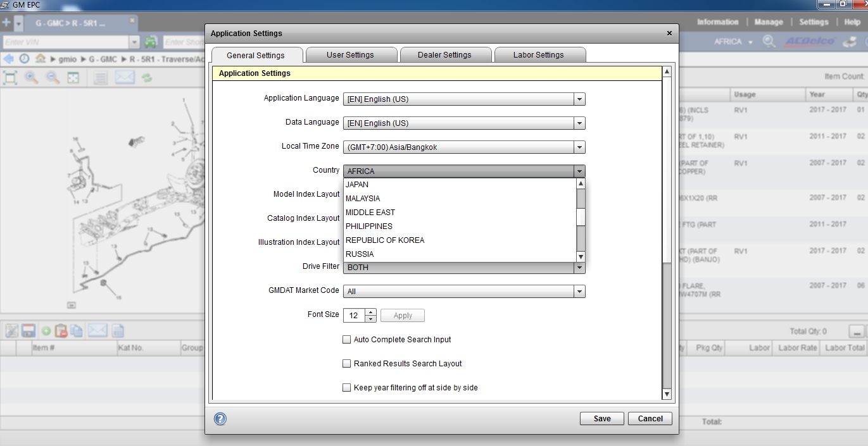This screenshot has width=868, height=446.
Task: Choose MIDDLE EAST in the country list
Action: pyautogui.click(x=460, y=213)
